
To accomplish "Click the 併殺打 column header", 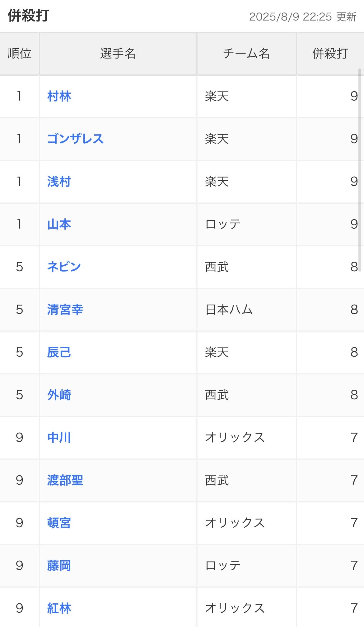I will (x=330, y=54).
